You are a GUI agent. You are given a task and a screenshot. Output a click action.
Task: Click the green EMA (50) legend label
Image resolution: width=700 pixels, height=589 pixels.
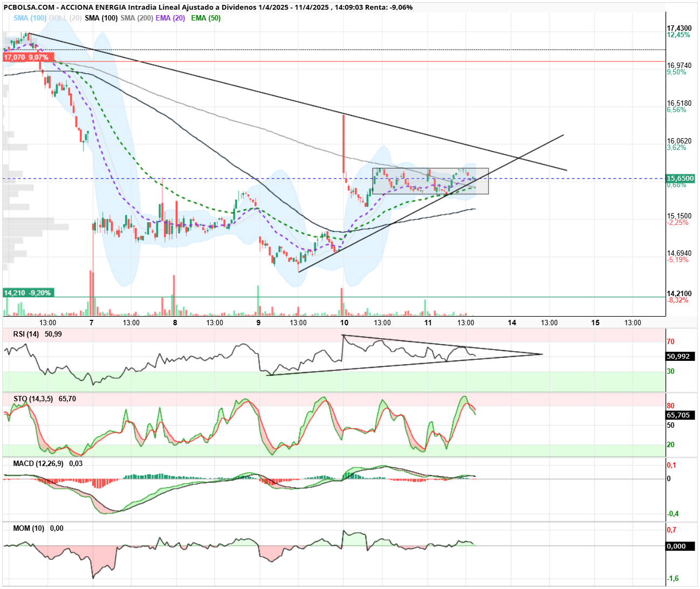coord(206,18)
